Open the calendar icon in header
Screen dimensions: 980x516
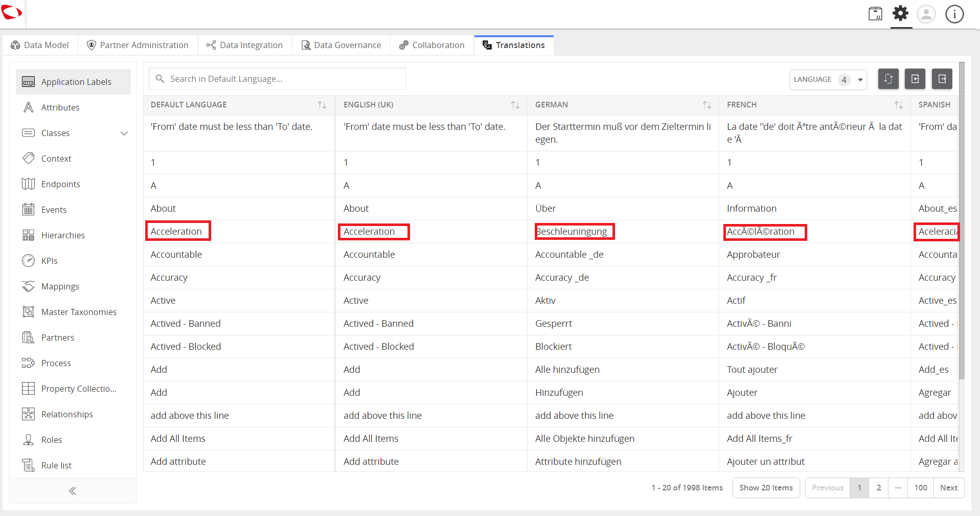coord(875,13)
